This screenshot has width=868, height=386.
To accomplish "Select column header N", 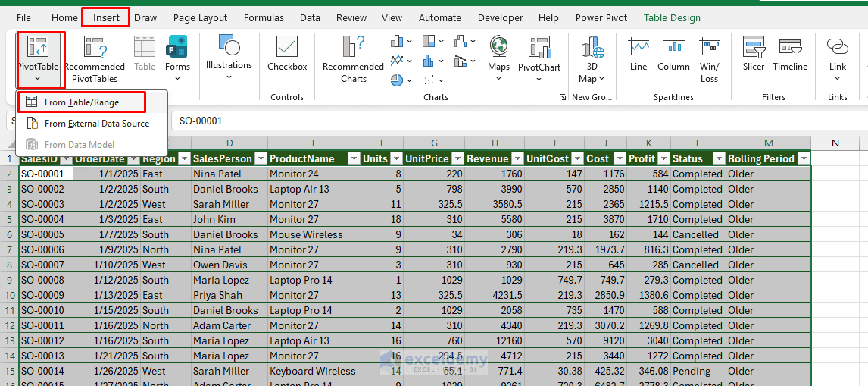I will click(x=835, y=143).
